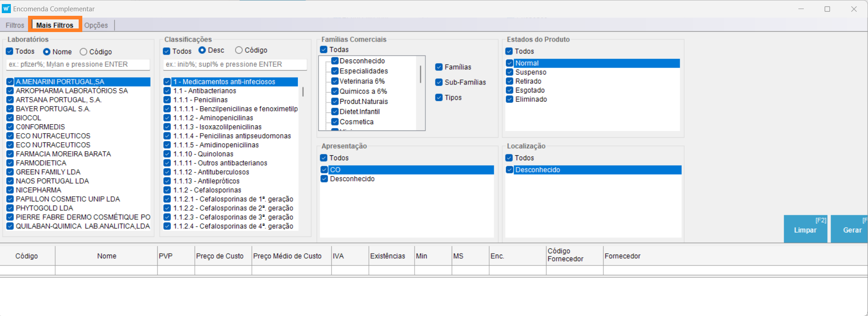868x316 pixels.
Task: Select the Código radio button in Laboratórios
Action: [84, 52]
